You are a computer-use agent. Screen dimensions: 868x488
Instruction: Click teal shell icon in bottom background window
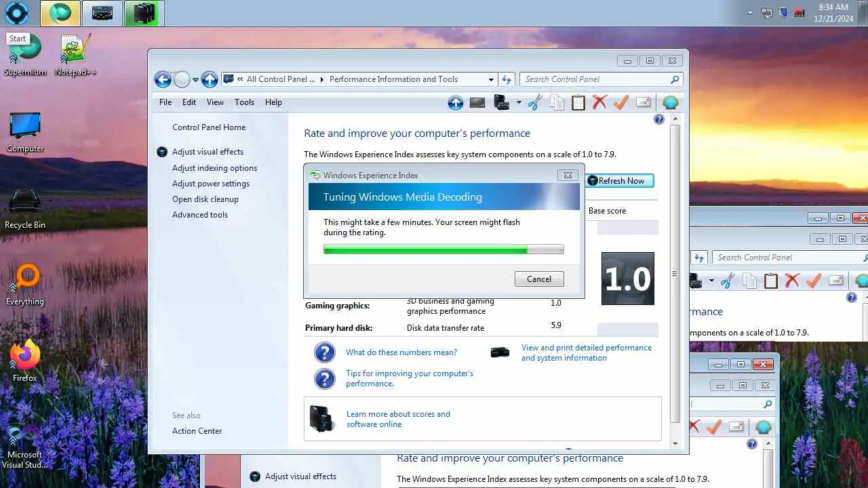764,427
